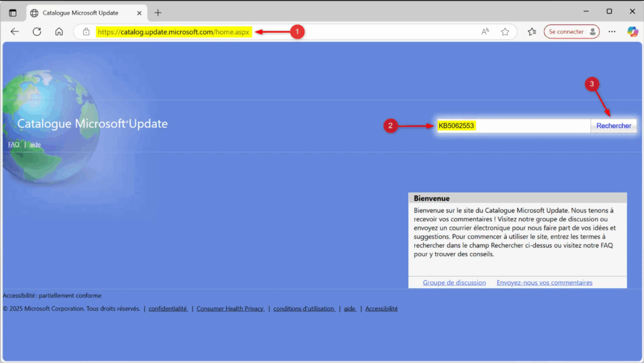Launch the Copilot sidebar icon

(x=633, y=31)
